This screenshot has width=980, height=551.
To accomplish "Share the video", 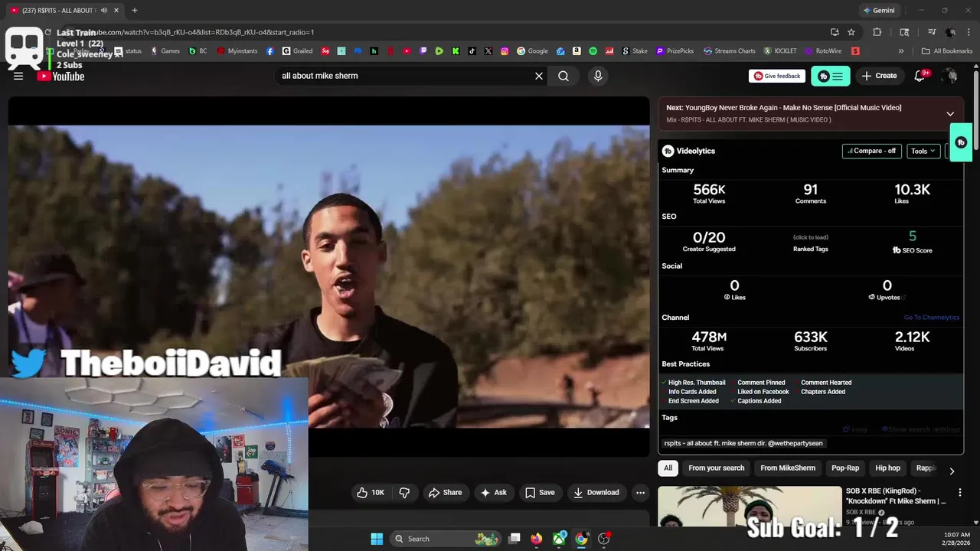I will pos(445,492).
